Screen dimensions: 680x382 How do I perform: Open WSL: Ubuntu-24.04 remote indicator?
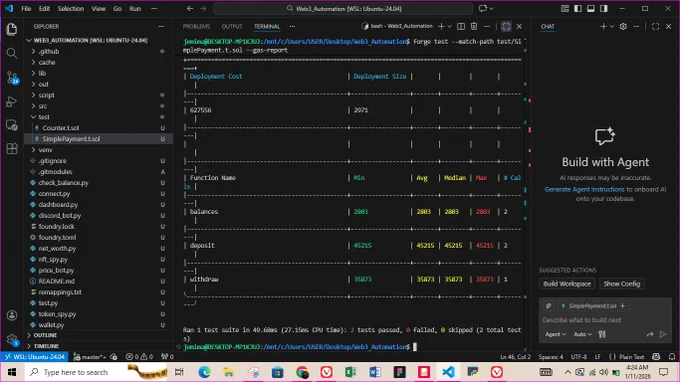34,357
